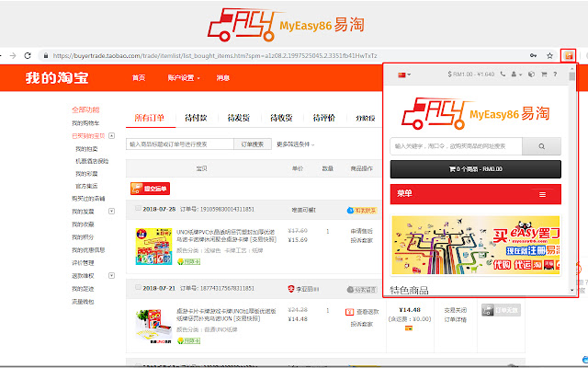Open the China flag language dropdown
The width and height of the screenshot is (588, 368).
coord(404,75)
